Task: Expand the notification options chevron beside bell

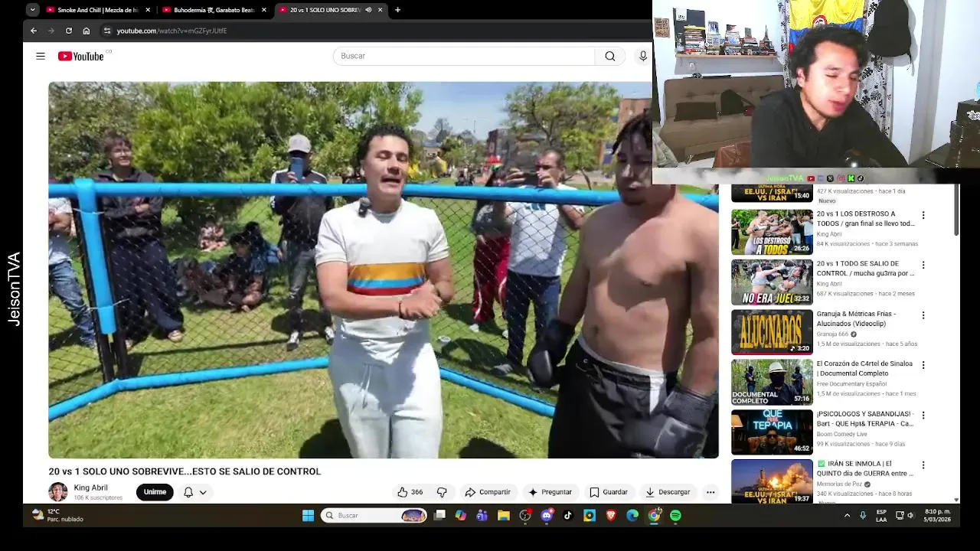Action: (x=203, y=492)
